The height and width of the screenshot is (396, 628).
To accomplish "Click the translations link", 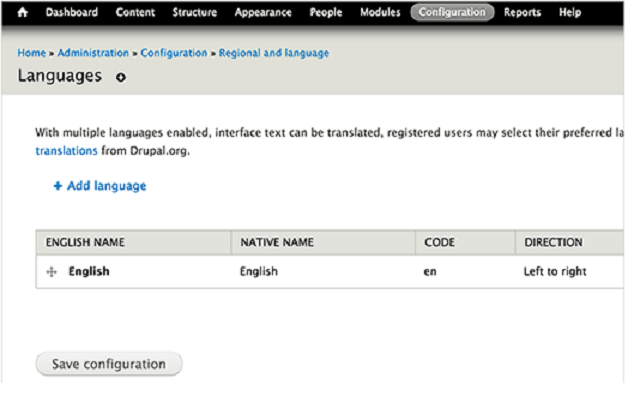I will pyautogui.click(x=66, y=151).
